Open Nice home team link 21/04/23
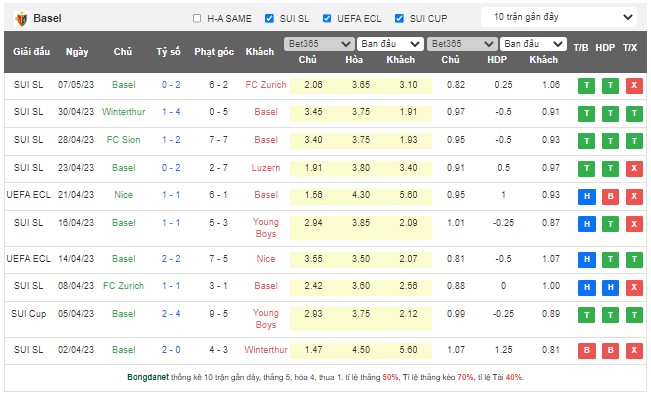Image resolution: width=651 pixels, height=398 pixels. (x=124, y=195)
